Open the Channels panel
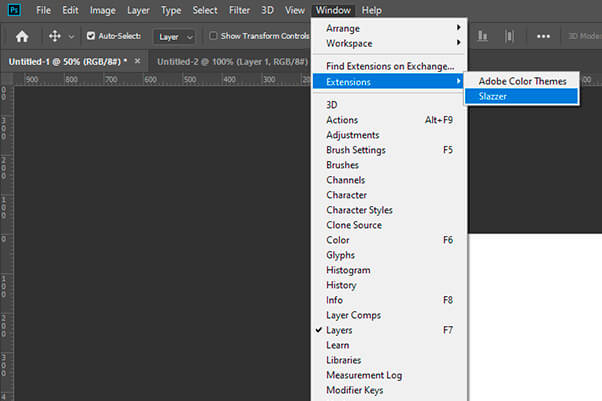602x401 pixels. [x=389, y=180]
